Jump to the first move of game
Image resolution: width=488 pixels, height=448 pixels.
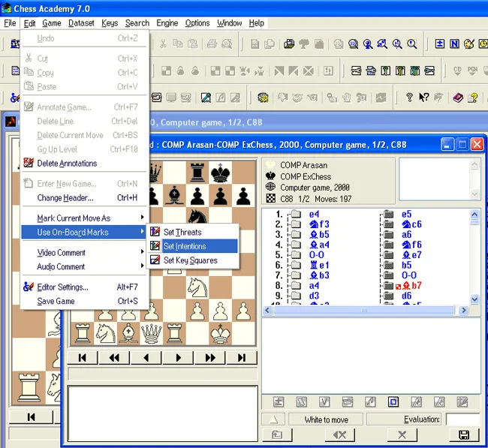(83, 358)
